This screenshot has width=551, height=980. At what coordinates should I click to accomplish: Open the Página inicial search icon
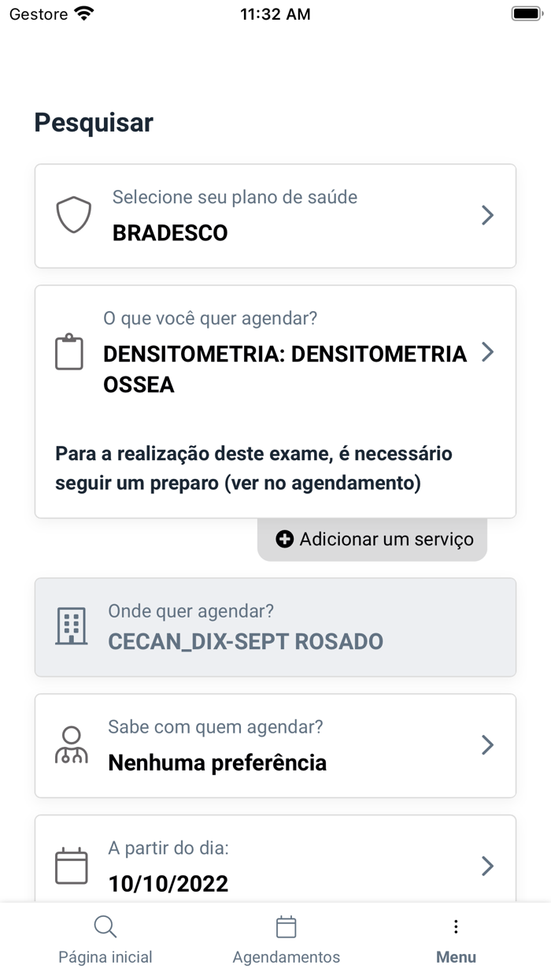tap(105, 926)
